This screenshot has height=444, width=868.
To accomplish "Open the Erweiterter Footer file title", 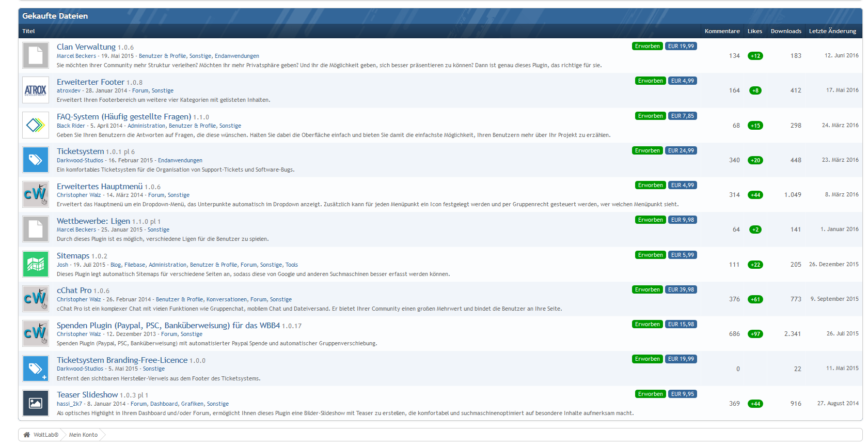I will (90, 82).
